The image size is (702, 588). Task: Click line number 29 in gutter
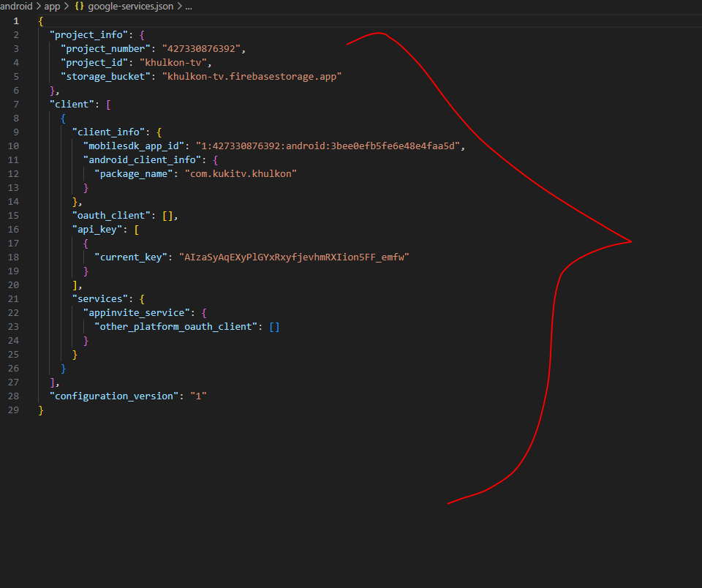coord(13,410)
